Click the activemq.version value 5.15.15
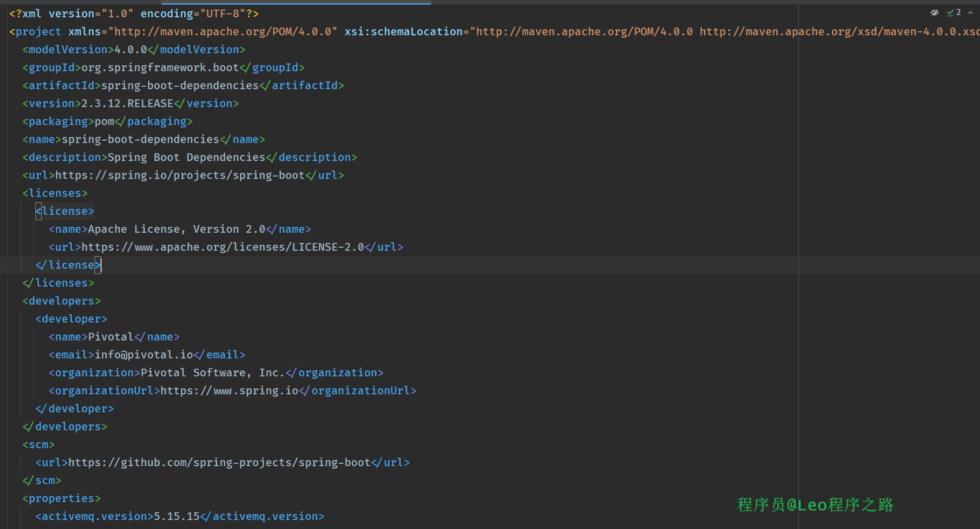 176,516
